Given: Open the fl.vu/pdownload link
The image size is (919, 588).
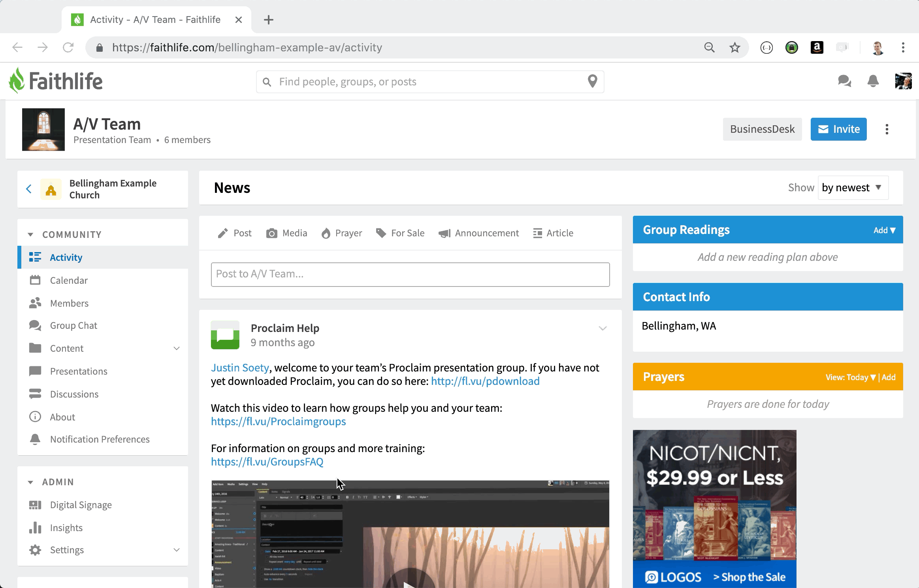Looking at the screenshot, I should tap(485, 381).
